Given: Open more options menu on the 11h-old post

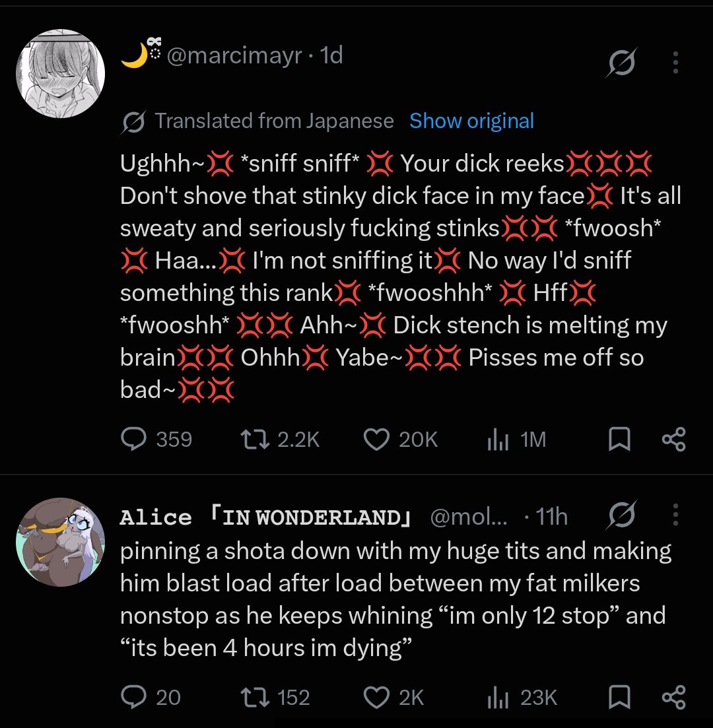Looking at the screenshot, I should coord(675,514).
